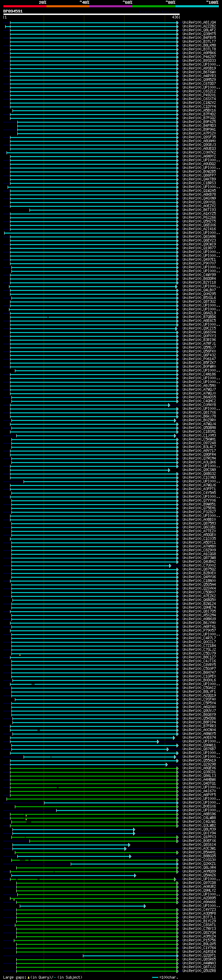Screen dimensions: 222x980
Task: Open hit UniRef100_B6T6W0
Action: (199, 72)
